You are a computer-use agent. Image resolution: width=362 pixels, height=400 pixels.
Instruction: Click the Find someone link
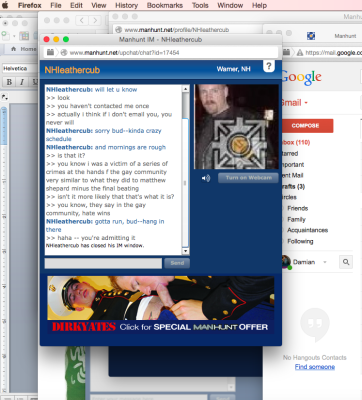pos(315,367)
